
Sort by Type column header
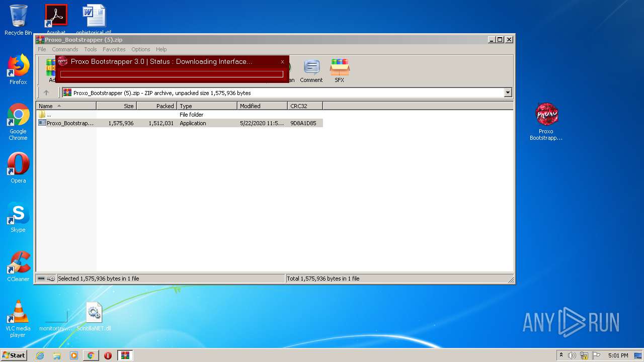coord(207,106)
